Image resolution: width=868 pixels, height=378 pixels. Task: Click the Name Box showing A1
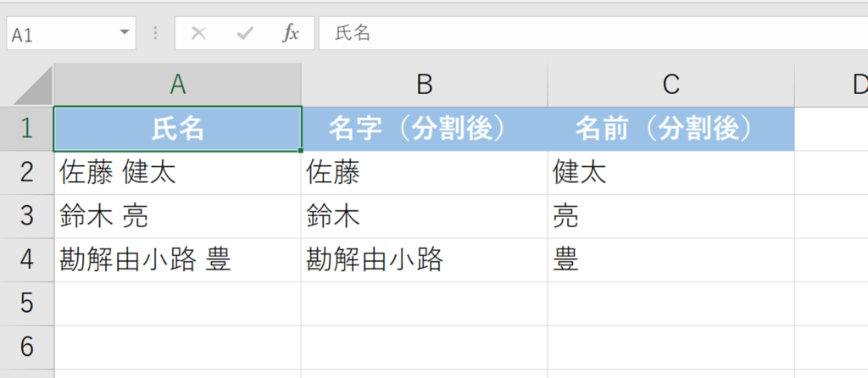pyautogui.click(x=59, y=34)
